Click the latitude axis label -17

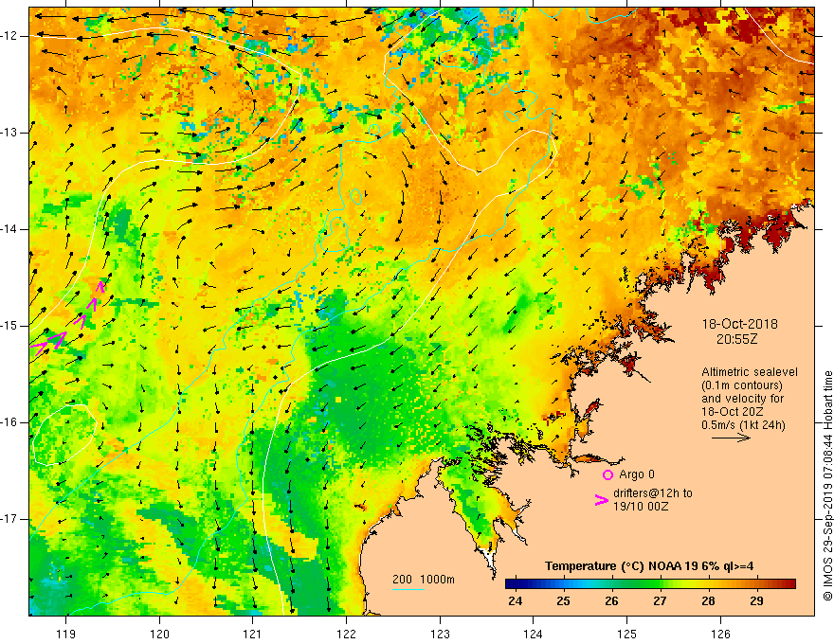(x=10, y=519)
